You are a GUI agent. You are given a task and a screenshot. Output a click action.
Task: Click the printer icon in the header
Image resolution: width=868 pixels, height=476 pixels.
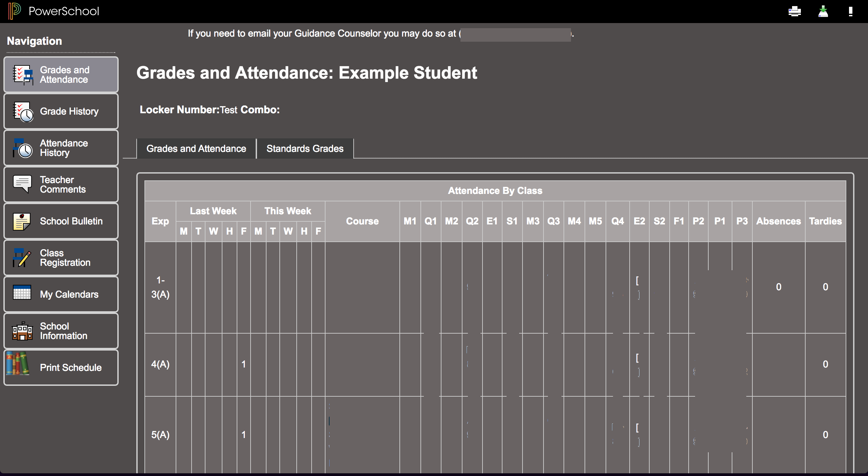pos(795,11)
